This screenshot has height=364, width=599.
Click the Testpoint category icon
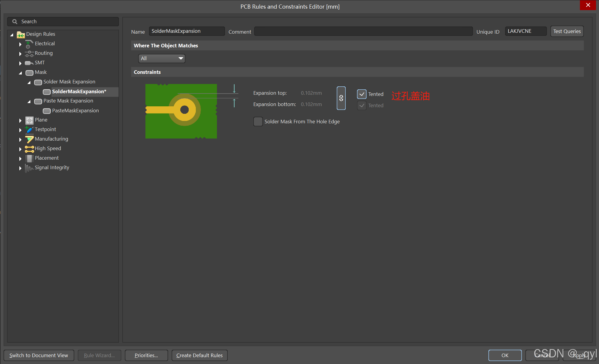(x=29, y=130)
